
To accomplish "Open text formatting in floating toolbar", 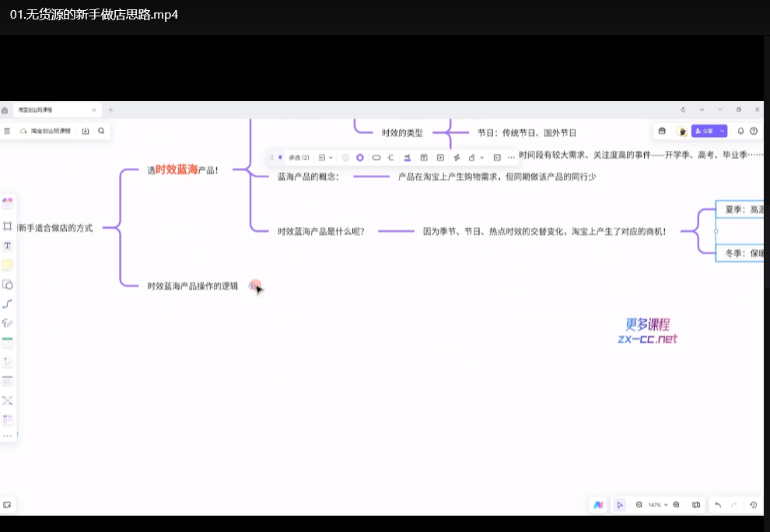I will click(424, 158).
